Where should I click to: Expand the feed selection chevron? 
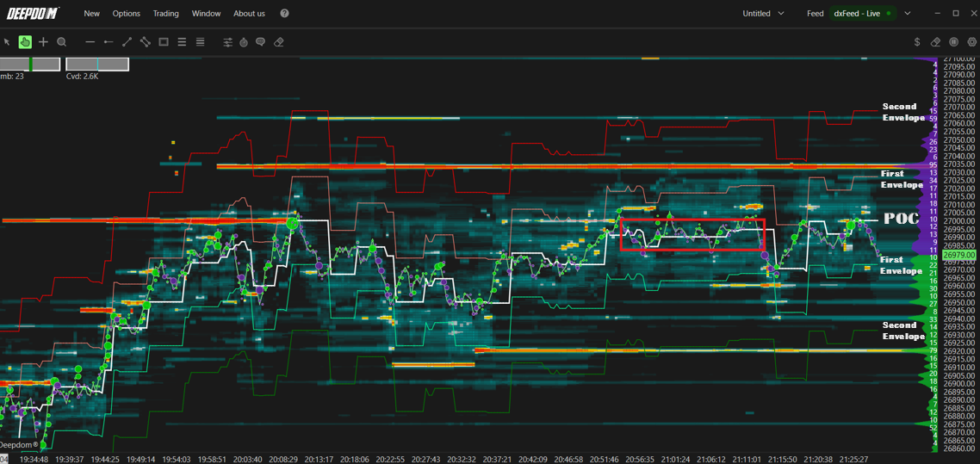[x=906, y=13]
